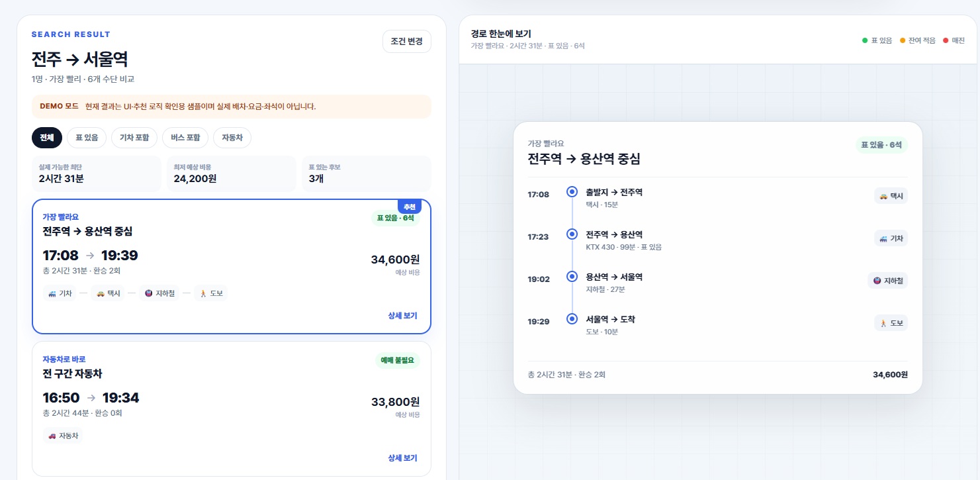Viewport: 980px width, 480px height.
Task: Choose the 자동차 filter chip
Action: [232, 138]
